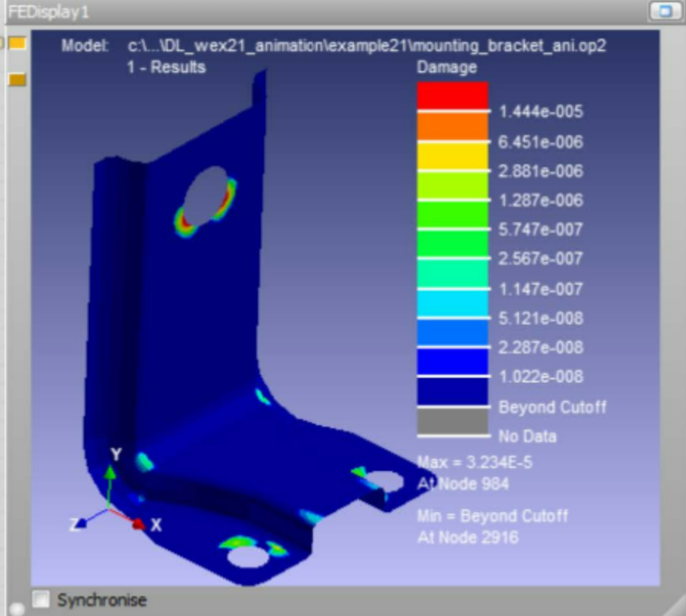The height and width of the screenshot is (616, 686).
Task: Click the upper yellow input pin
Action: [x=17, y=44]
